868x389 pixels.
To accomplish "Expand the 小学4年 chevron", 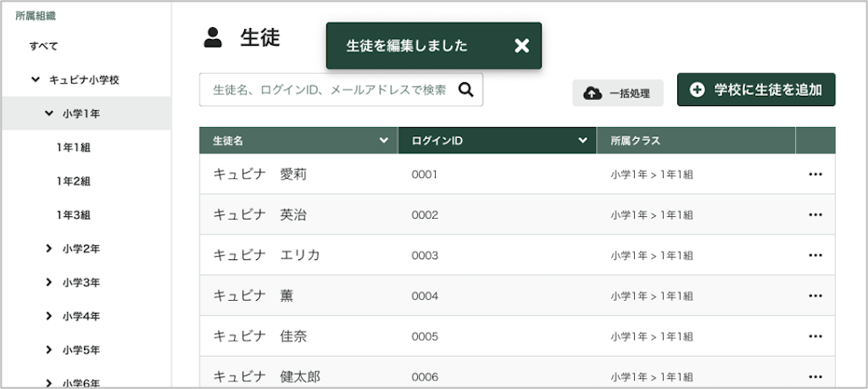I will (x=48, y=316).
